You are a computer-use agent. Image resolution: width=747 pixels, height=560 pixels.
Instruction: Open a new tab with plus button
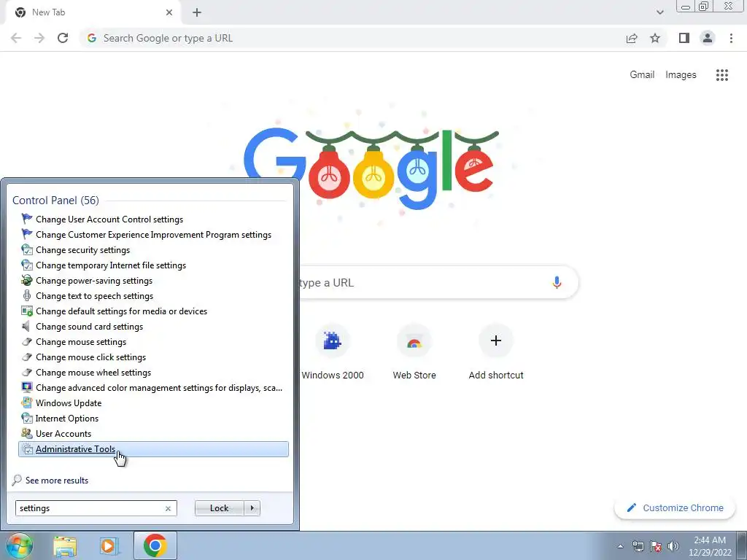pyautogui.click(x=197, y=12)
